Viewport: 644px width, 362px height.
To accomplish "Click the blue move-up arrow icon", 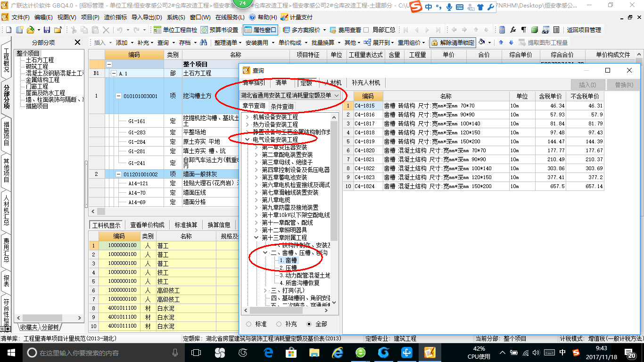I will pos(501,42).
